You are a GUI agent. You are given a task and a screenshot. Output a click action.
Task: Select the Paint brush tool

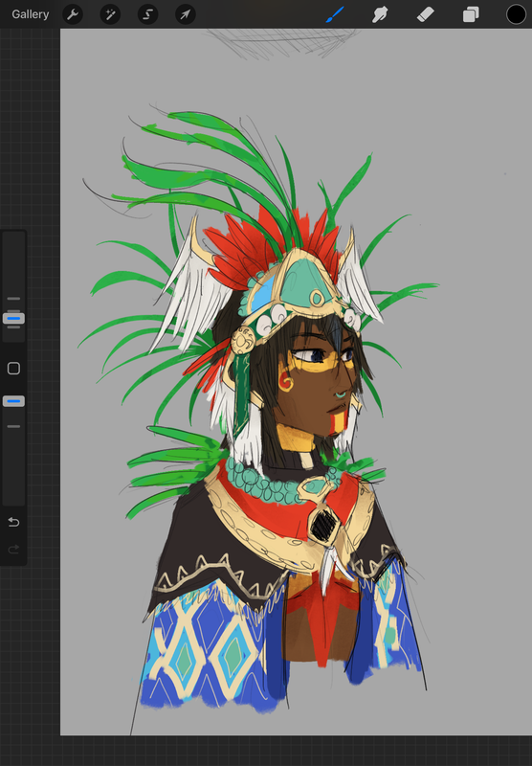pos(335,14)
